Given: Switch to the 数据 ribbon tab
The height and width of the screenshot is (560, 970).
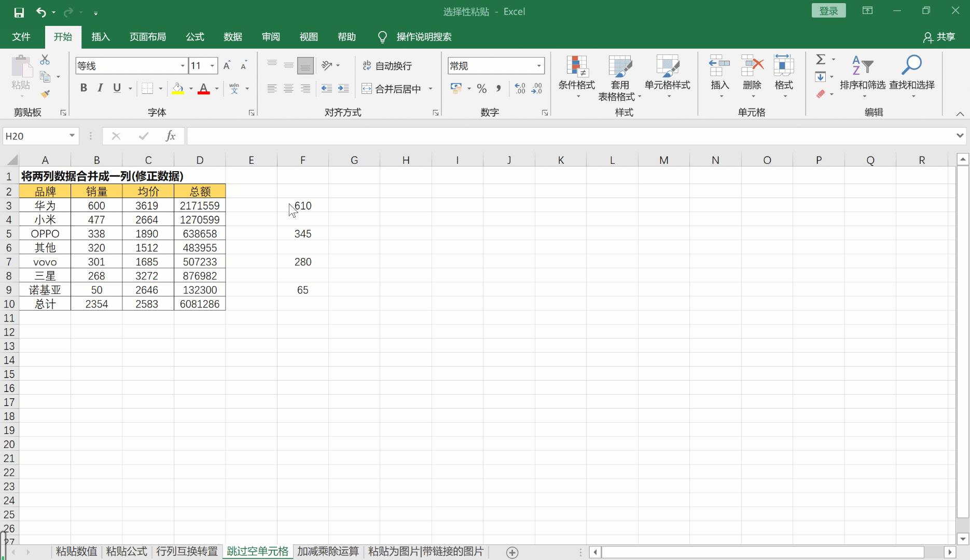Looking at the screenshot, I should (233, 37).
